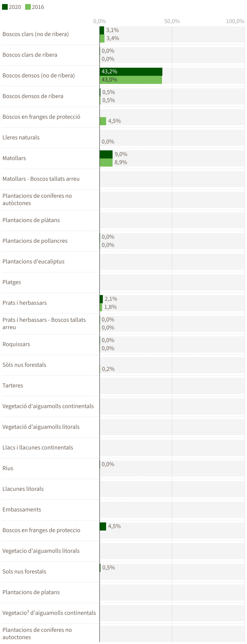The width and height of the screenshot is (247, 644).
Task: Click the 43,0% light green bar
Action: pyautogui.click(x=131, y=80)
